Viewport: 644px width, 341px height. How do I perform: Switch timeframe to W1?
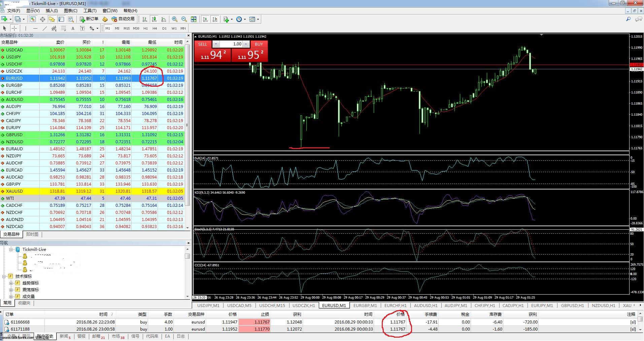174,28
